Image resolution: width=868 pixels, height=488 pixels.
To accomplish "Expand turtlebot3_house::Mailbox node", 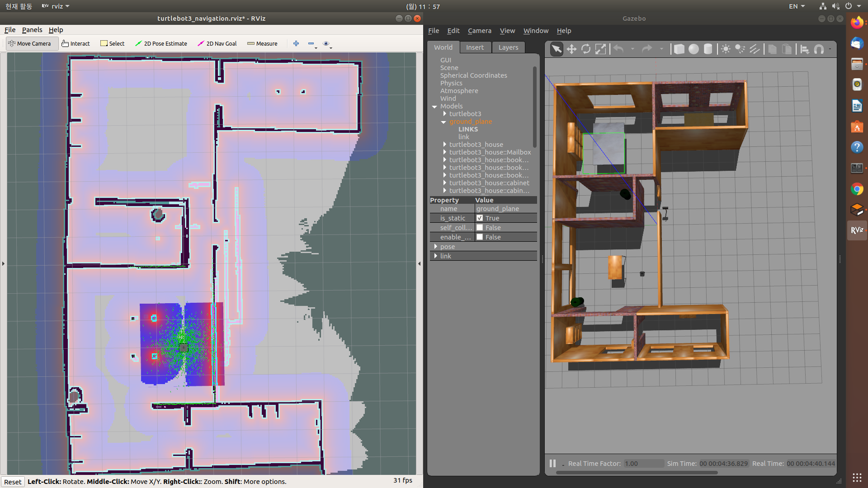I will pyautogui.click(x=444, y=152).
